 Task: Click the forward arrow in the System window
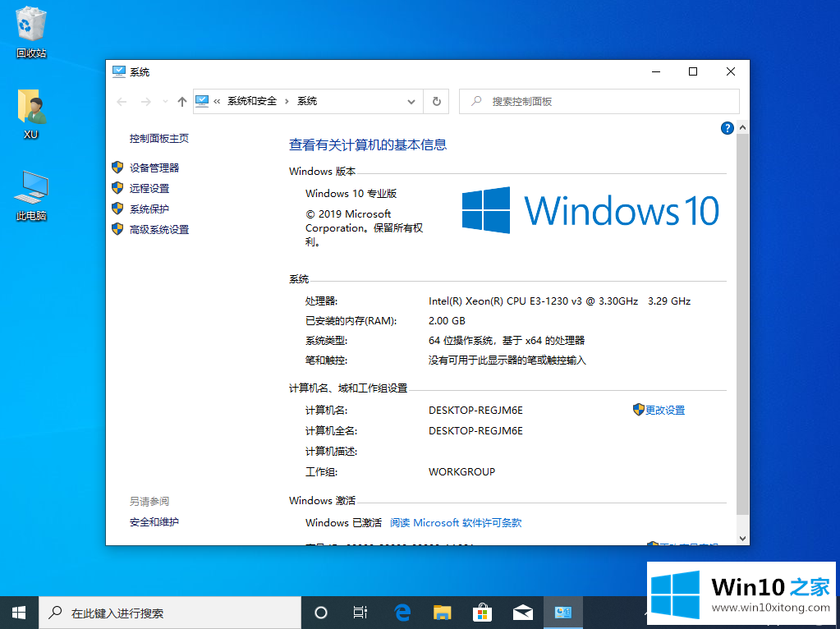[x=145, y=101]
